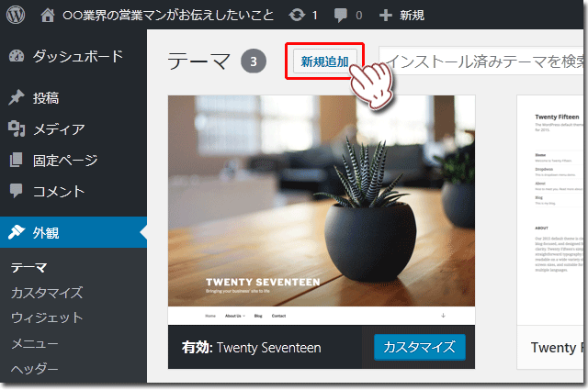
Task: Open ダッシュボード menu item
Action: [x=77, y=56]
